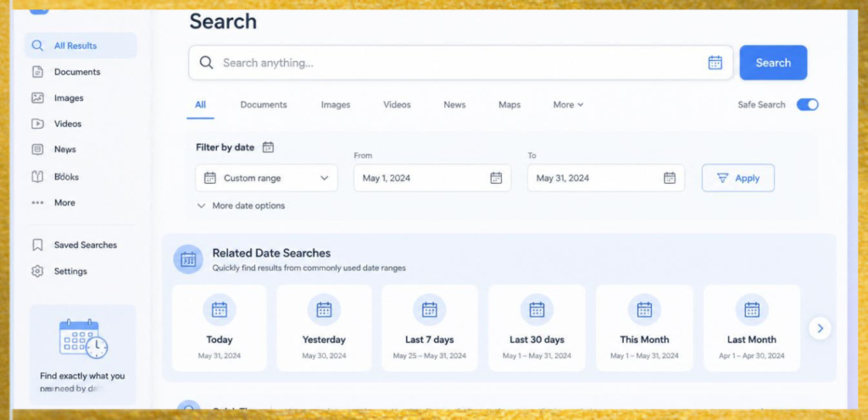
Task: Click the May 25 – May 31, 2024 text
Action: click(430, 356)
